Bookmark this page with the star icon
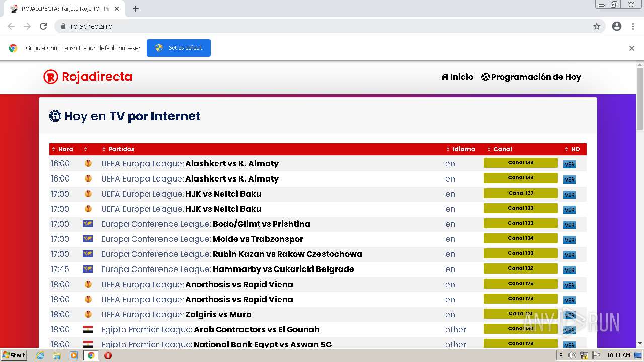 click(597, 26)
